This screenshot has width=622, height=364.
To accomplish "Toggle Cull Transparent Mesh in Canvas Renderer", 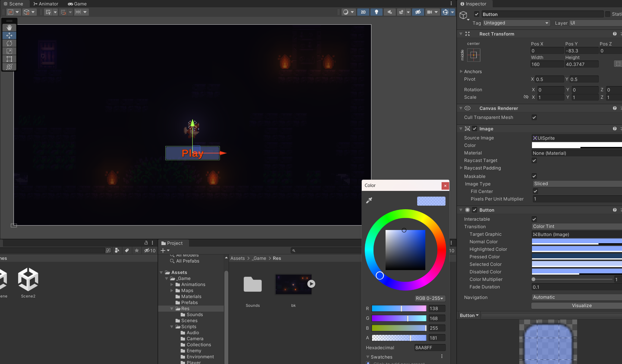I will point(534,117).
